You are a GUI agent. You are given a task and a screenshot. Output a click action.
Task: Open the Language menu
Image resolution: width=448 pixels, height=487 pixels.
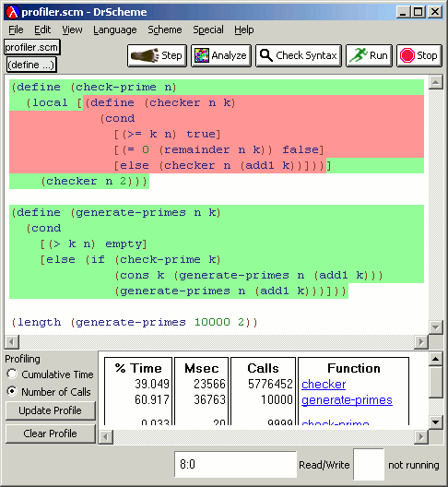pyautogui.click(x=115, y=30)
